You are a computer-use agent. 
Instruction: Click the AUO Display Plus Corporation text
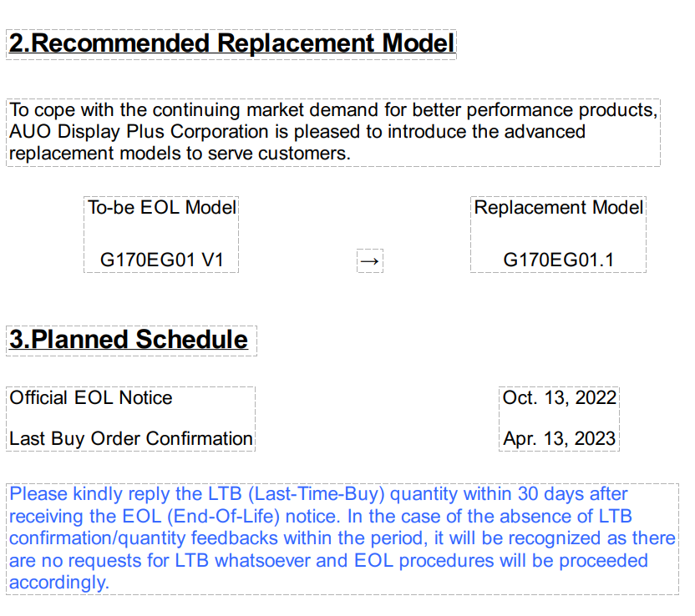[139, 132]
